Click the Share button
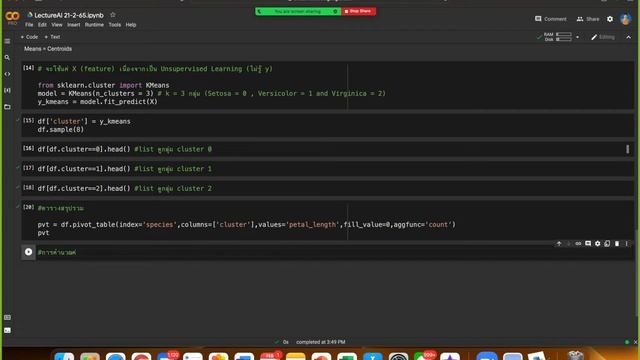 [x=588, y=19]
